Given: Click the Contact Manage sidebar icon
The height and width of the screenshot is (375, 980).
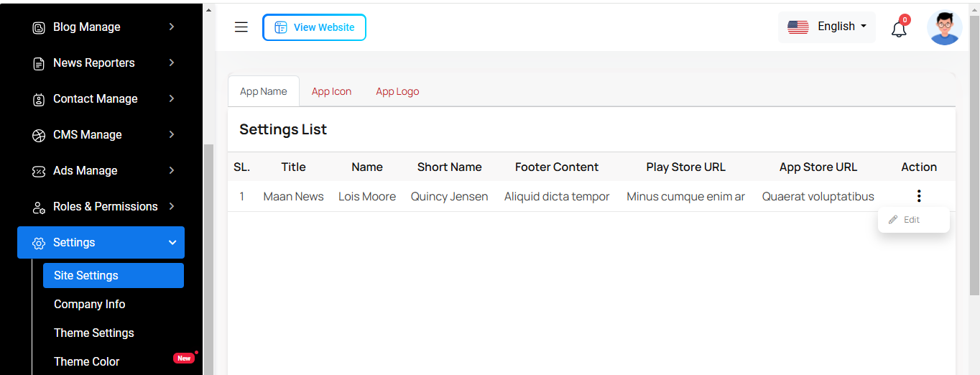Looking at the screenshot, I should [x=39, y=99].
